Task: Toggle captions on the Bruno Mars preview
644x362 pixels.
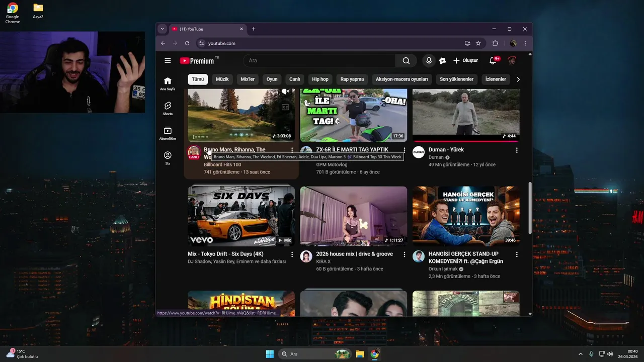Action: point(285,107)
